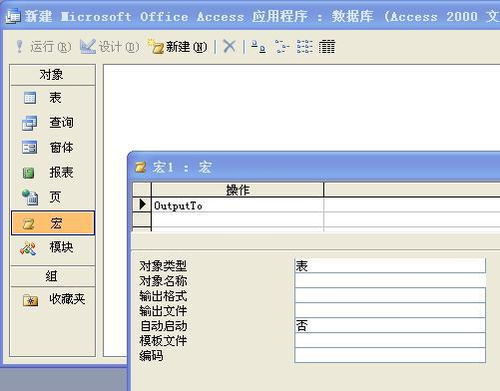The height and width of the screenshot is (391, 500).
Task: Click the macro window title icon
Action: point(140,167)
